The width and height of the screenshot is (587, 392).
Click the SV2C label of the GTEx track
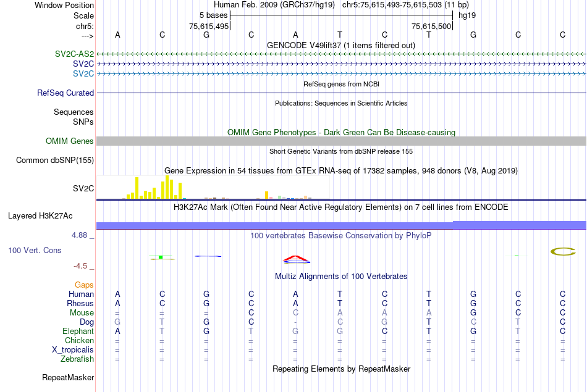click(83, 188)
